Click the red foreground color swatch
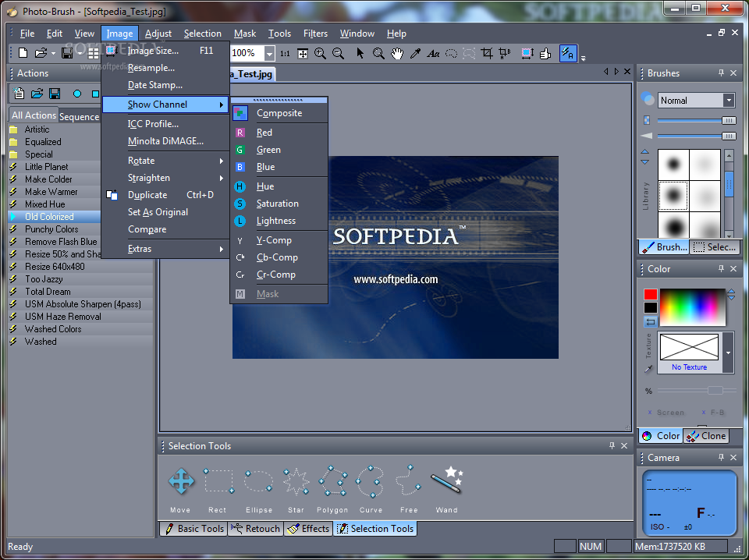This screenshot has width=749, height=560. 650,294
